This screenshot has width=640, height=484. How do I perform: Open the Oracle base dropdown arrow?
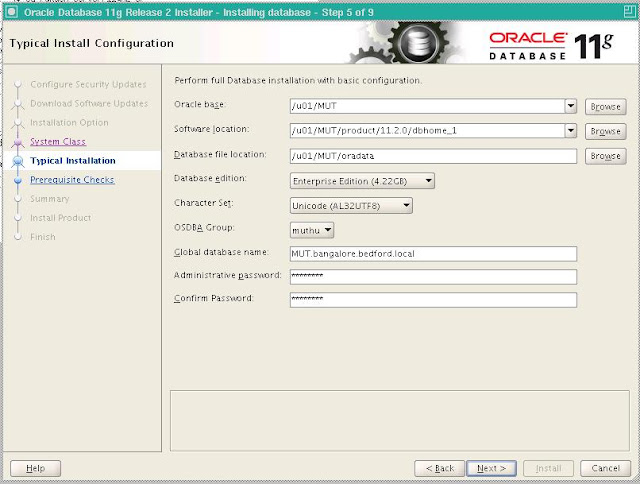(x=571, y=106)
